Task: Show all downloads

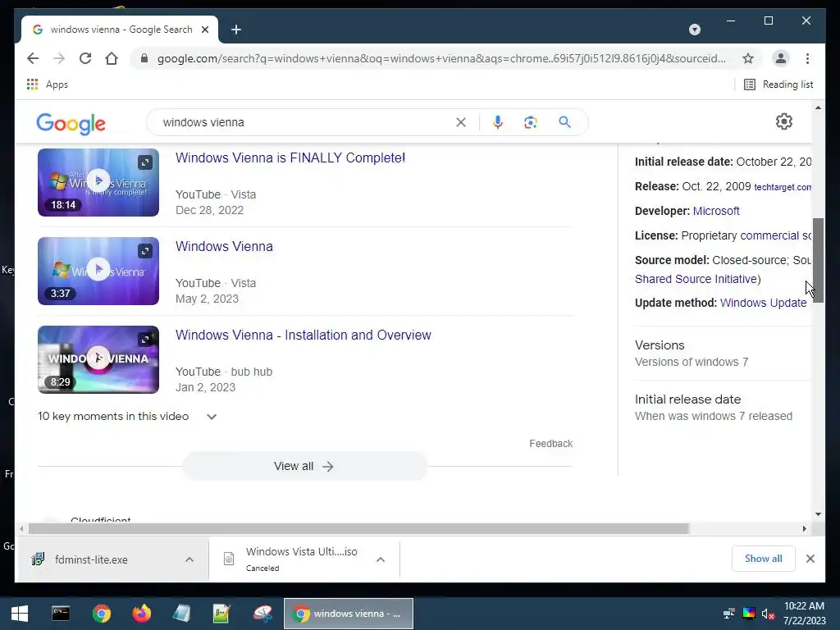Action: coord(764,559)
